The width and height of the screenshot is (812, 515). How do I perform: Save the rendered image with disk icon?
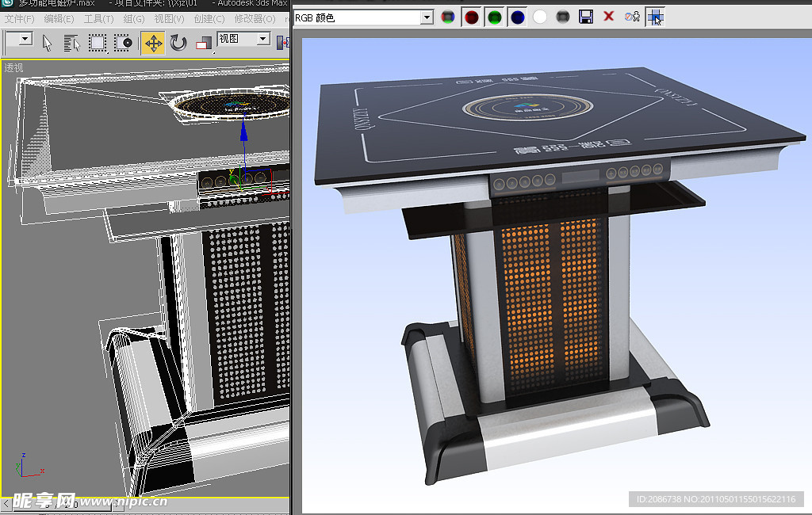coord(586,17)
